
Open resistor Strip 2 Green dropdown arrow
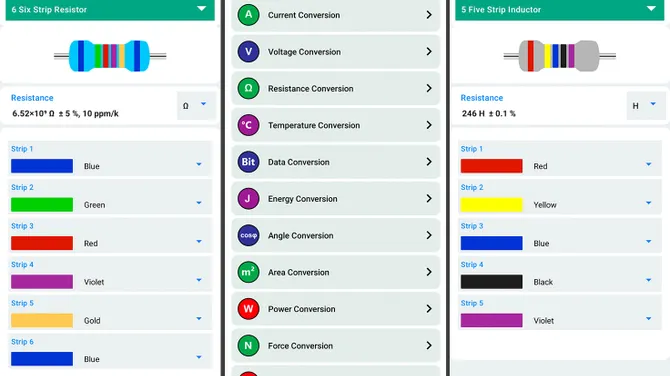(x=199, y=203)
